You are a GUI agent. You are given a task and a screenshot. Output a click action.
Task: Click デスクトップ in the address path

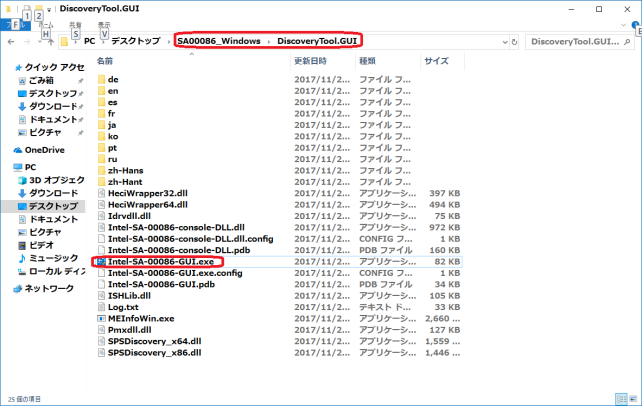click(136, 41)
